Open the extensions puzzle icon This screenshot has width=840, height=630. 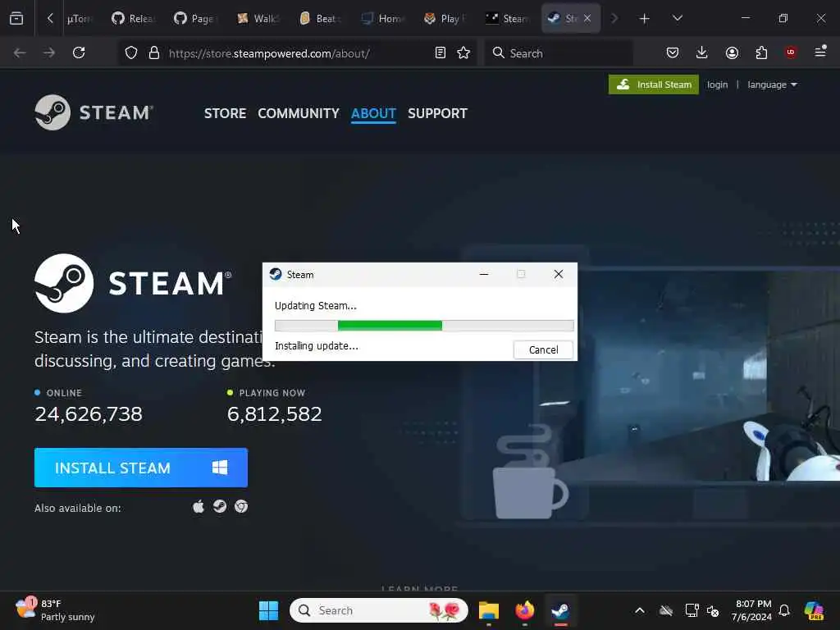click(761, 52)
